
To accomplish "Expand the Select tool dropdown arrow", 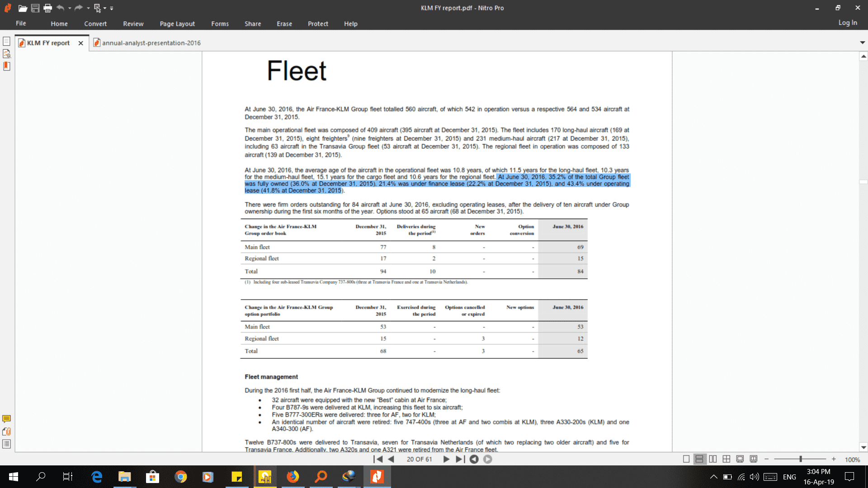I will coord(105,8).
